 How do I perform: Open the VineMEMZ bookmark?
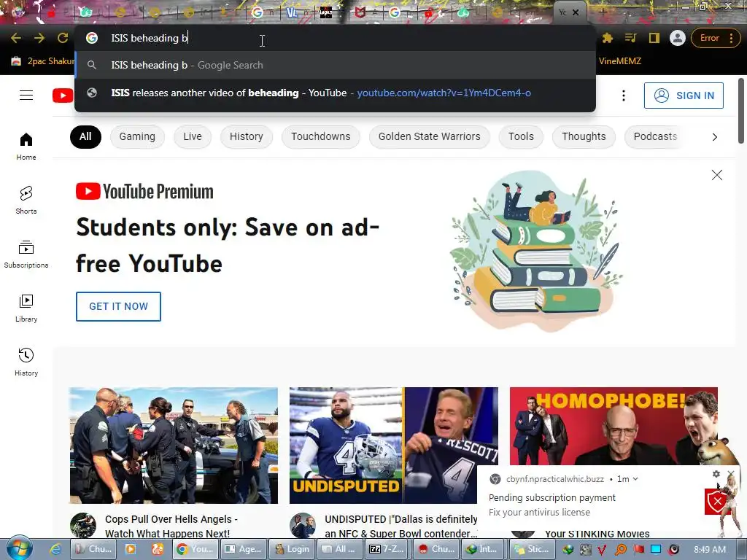619,61
